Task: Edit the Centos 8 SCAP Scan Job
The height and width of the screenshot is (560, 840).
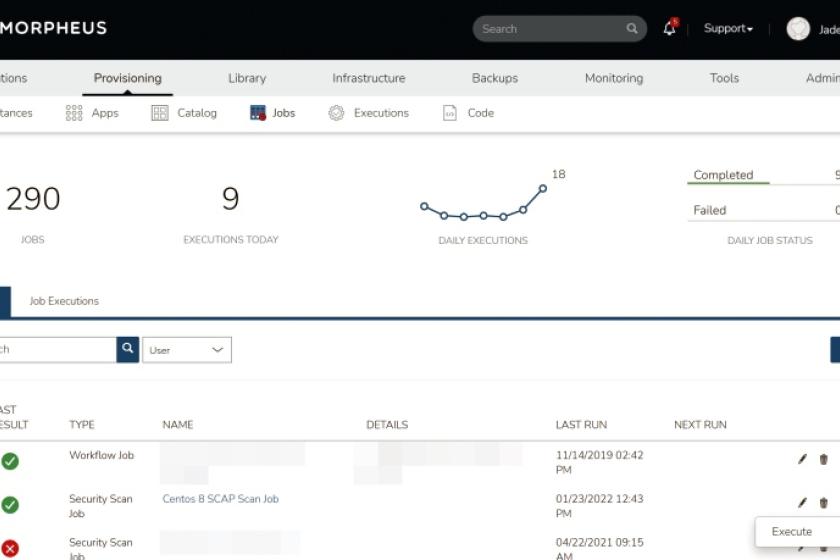Action: click(x=802, y=503)
